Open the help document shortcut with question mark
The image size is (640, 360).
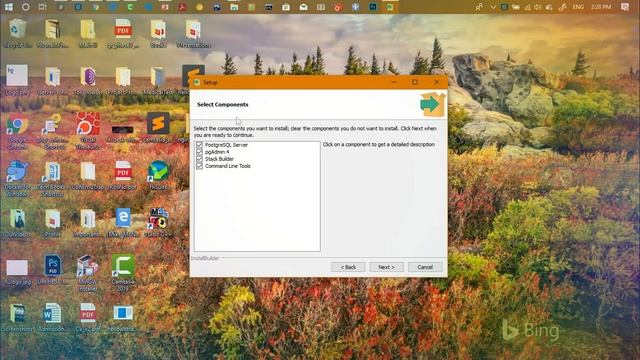pos(52,131)
